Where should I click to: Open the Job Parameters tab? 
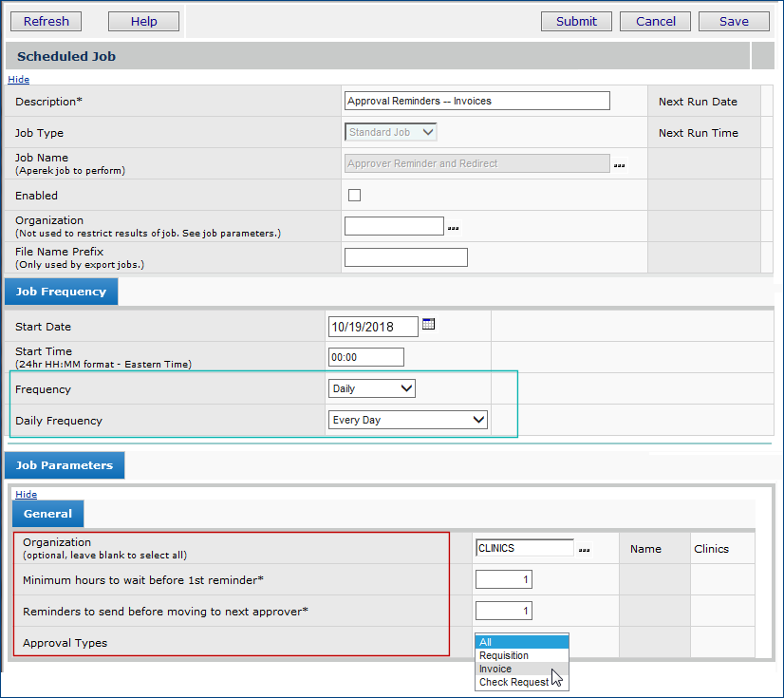65,465
